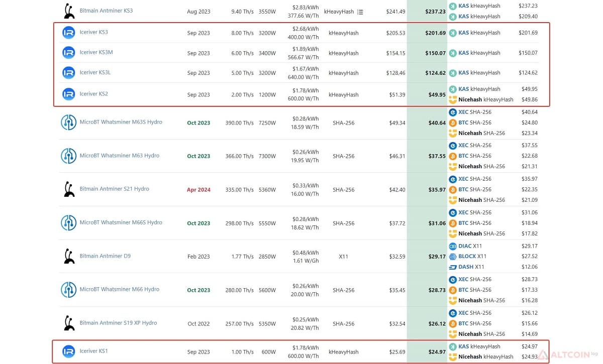Click the Iceriver logo beside Iceriver KS1

coord(68,351)
